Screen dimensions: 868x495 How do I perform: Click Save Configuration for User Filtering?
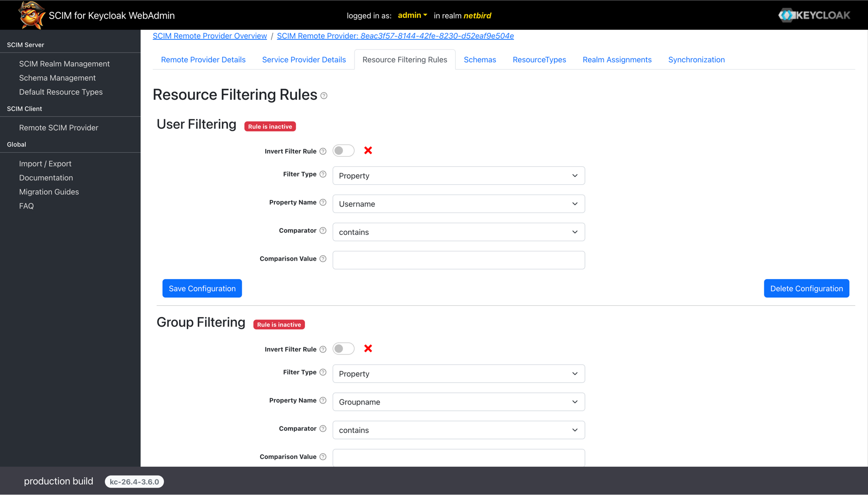click(202, 288)
